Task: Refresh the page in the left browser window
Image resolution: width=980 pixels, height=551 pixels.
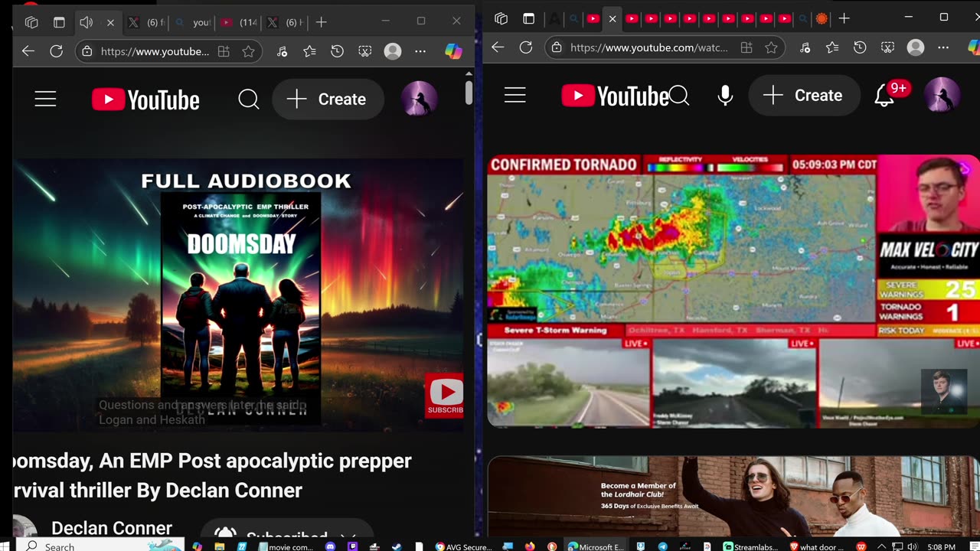Action: [56, 51]
